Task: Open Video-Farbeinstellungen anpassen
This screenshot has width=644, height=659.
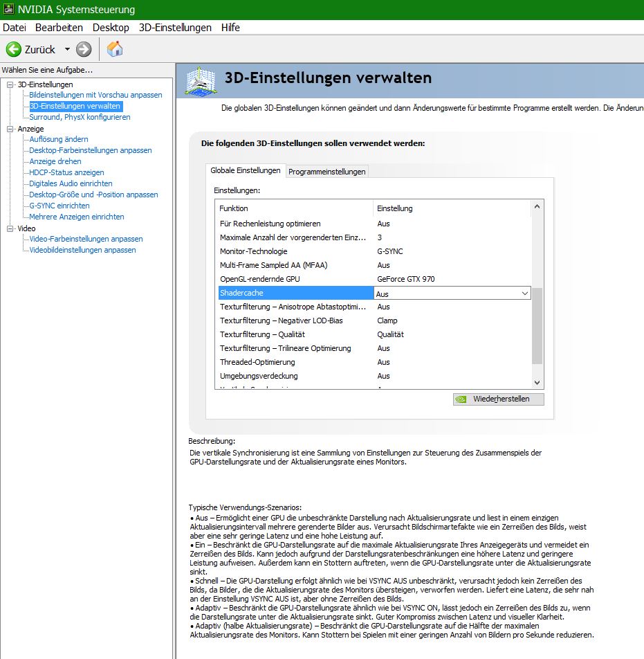Action: tap(86, 239)
